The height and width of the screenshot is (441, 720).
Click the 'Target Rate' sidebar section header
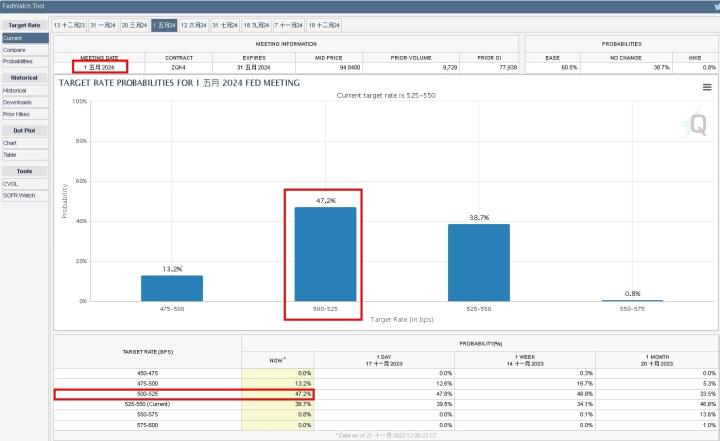point(25,25)
